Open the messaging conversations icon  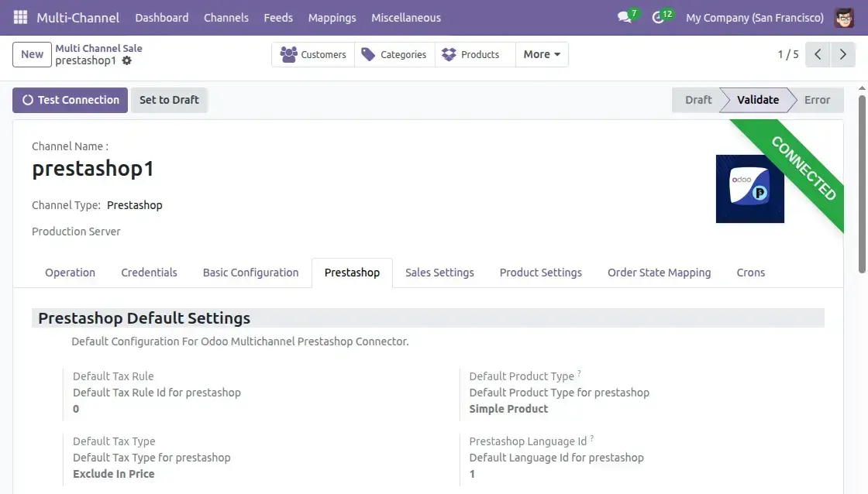624,16
